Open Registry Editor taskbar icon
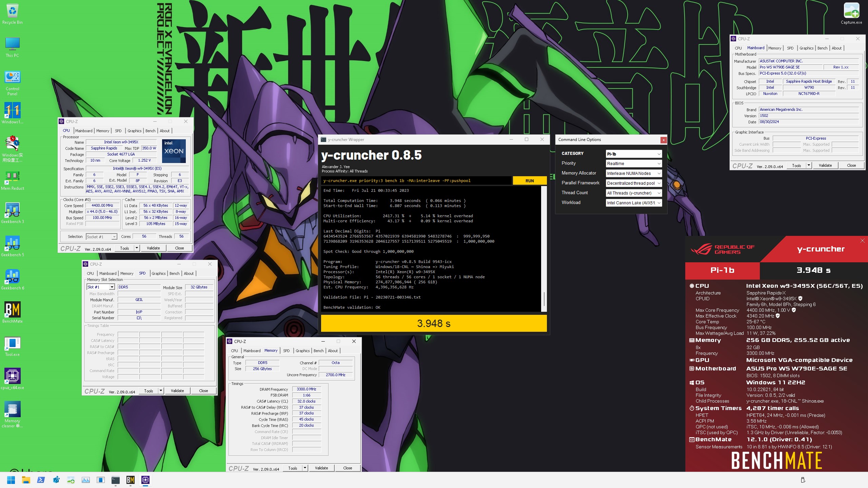868x488 pixels. (x=56, y=480)
